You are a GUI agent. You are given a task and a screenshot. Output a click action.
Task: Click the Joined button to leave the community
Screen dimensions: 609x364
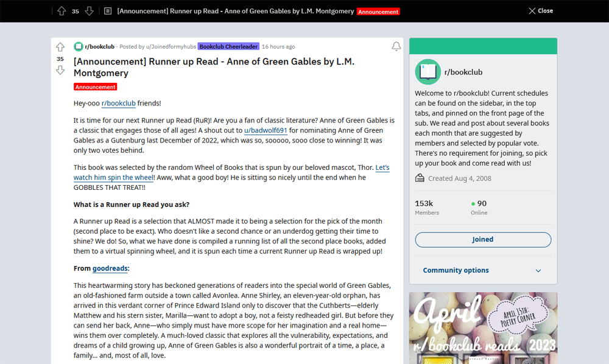483,239
